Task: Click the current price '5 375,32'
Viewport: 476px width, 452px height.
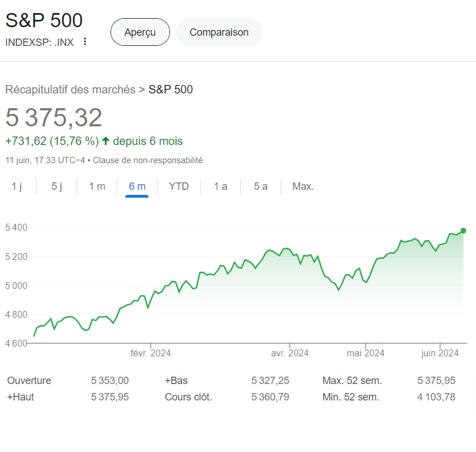Action: 54,117
